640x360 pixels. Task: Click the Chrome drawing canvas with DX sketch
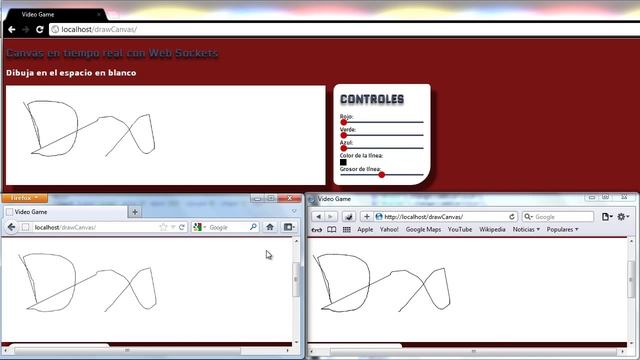[x=166, y=135]
